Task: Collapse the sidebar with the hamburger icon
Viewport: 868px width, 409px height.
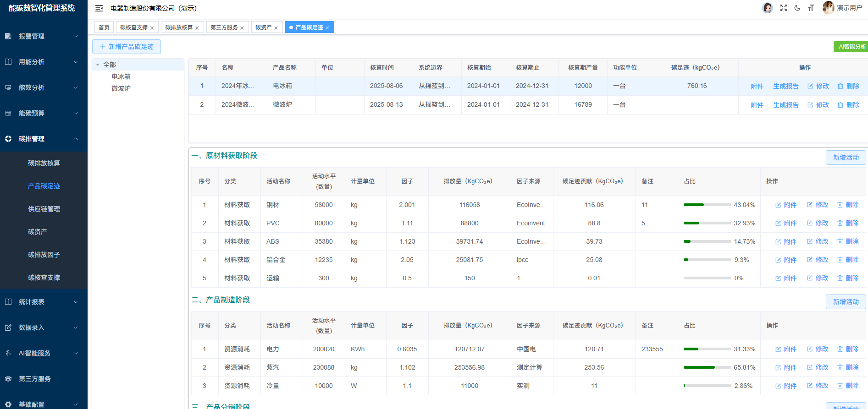Action: click(99, 8)
